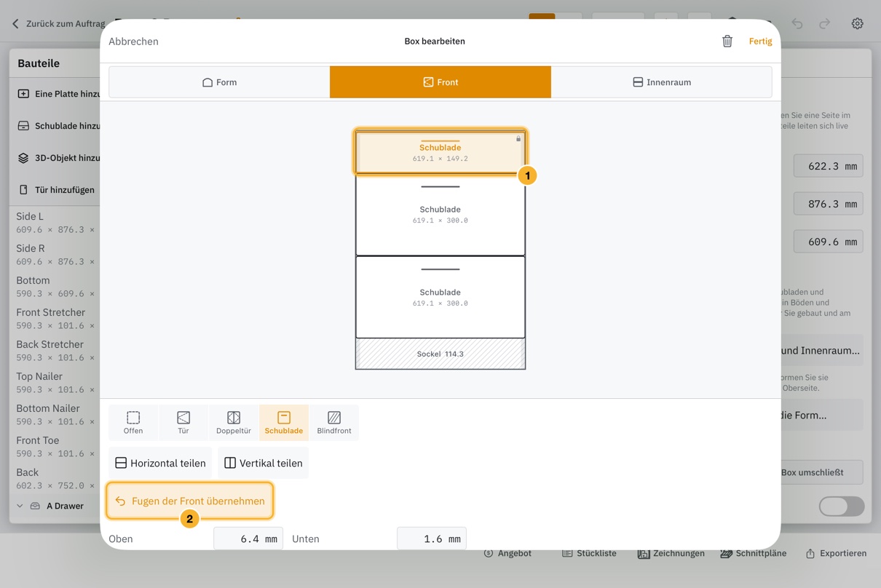881x588 pixels.
Task: Go back via Zurück zum Auftrag
Action: (x=58, y=23)
